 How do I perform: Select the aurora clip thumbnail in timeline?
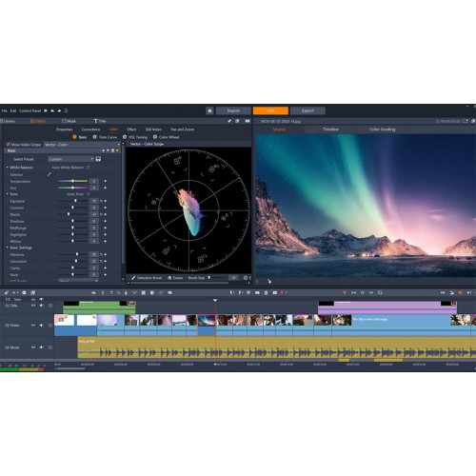coord(207,320)
